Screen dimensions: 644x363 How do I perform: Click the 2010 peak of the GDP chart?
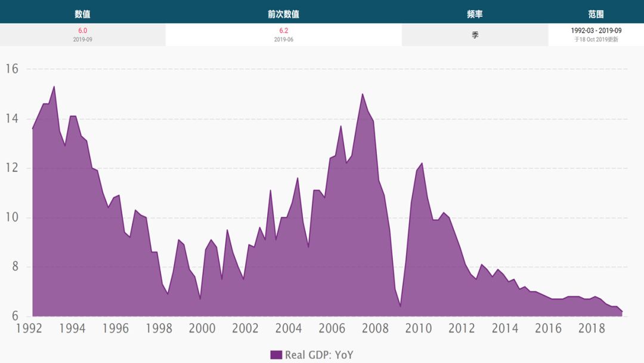[422, 163]
